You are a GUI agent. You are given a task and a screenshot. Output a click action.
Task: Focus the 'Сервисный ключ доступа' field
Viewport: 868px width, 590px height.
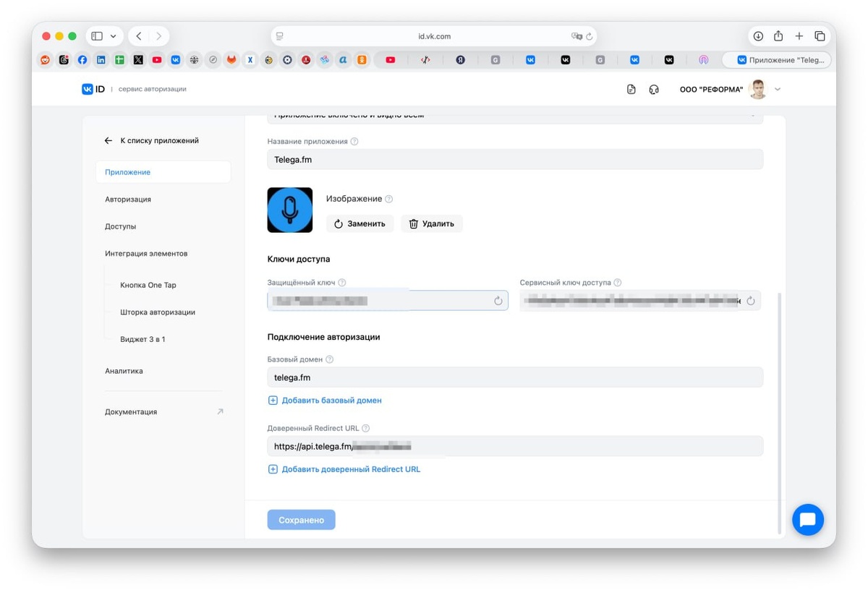(640, 301)
